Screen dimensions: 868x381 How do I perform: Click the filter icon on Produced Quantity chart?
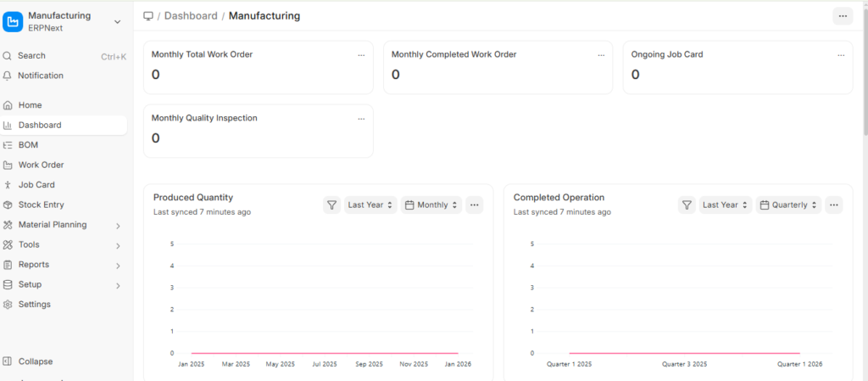(x=331, y=205)
